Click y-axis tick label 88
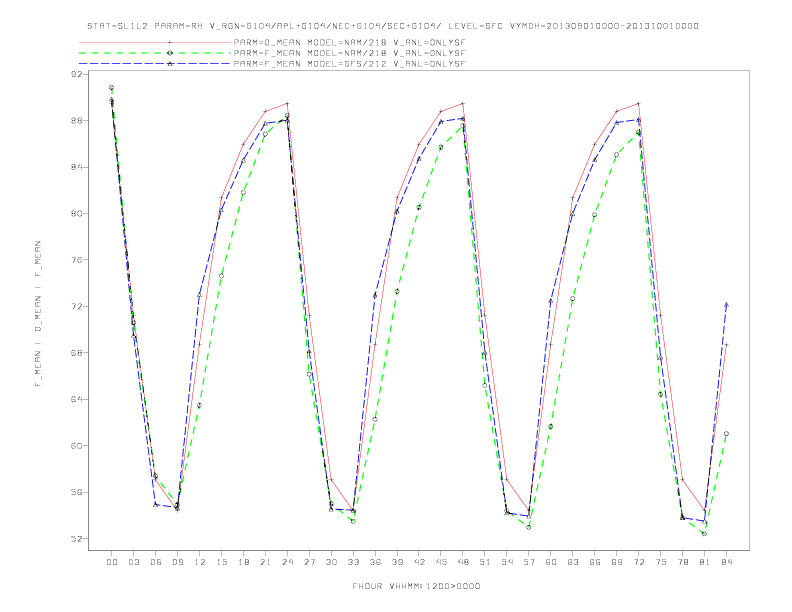The width and height of the screenshot is (792, 612). click(x=77, y=120)
